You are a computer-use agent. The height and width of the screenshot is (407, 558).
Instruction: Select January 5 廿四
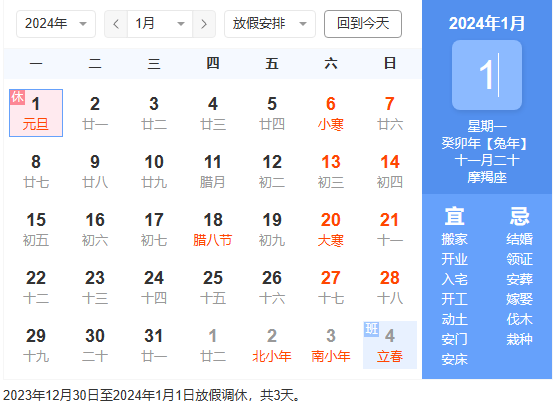[x=272, y=113]
